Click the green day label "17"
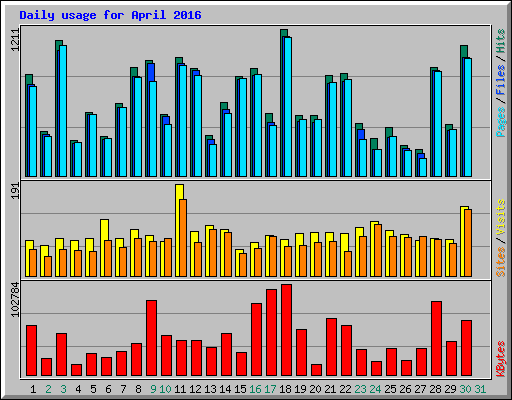Image resolution: width=512 pixels, height=400 pixels. click(270, 389)
